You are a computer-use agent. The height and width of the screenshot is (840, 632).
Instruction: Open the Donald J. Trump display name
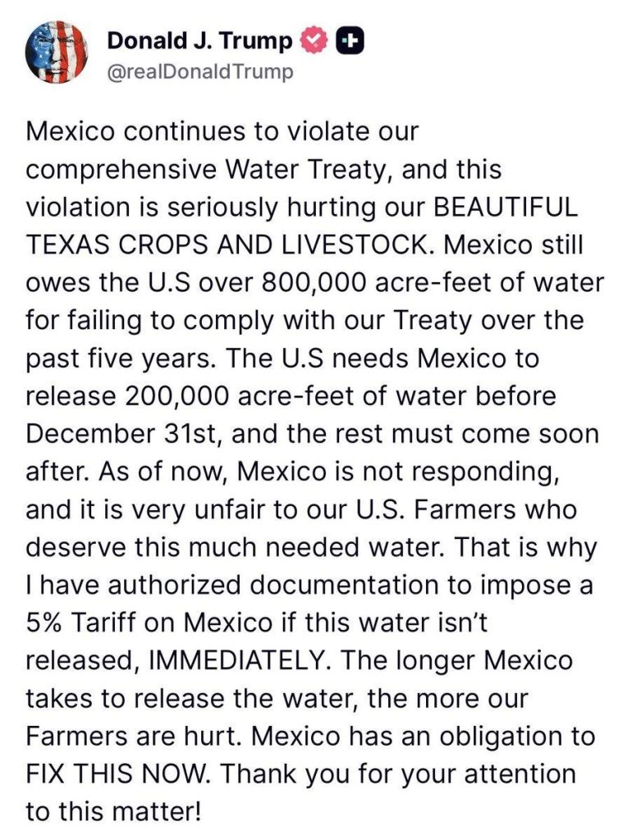tap(199, 39)
